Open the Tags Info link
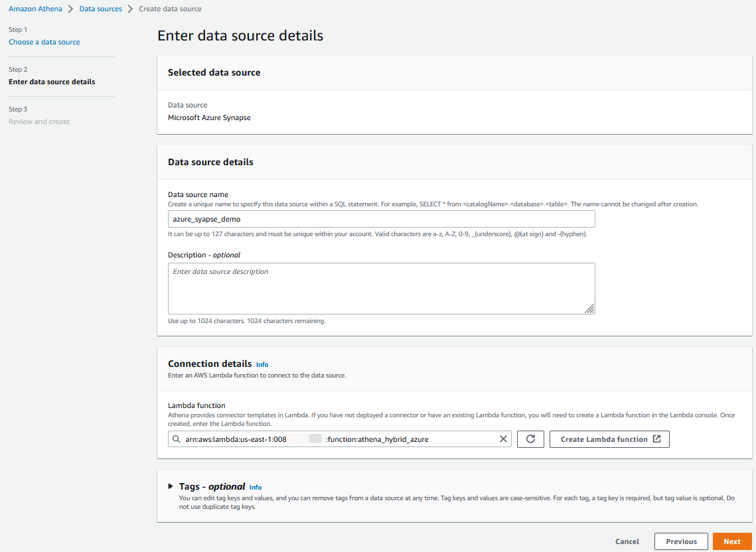The width and height of the screenshot is (756, 552). pos(256,488)
